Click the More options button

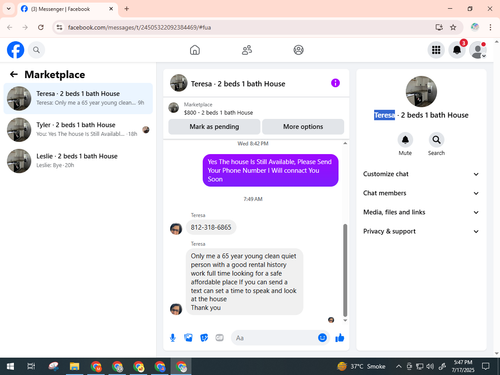[303, 127]
